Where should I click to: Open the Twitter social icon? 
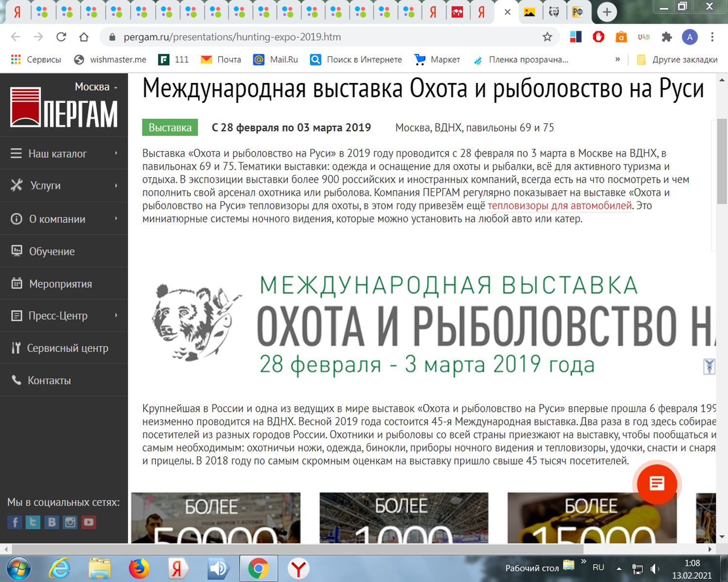tap(33, 522)
